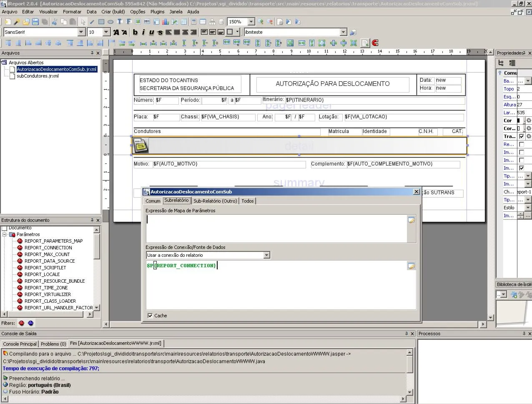Click the Cor color swatch in properties

(x=519, y=120)
